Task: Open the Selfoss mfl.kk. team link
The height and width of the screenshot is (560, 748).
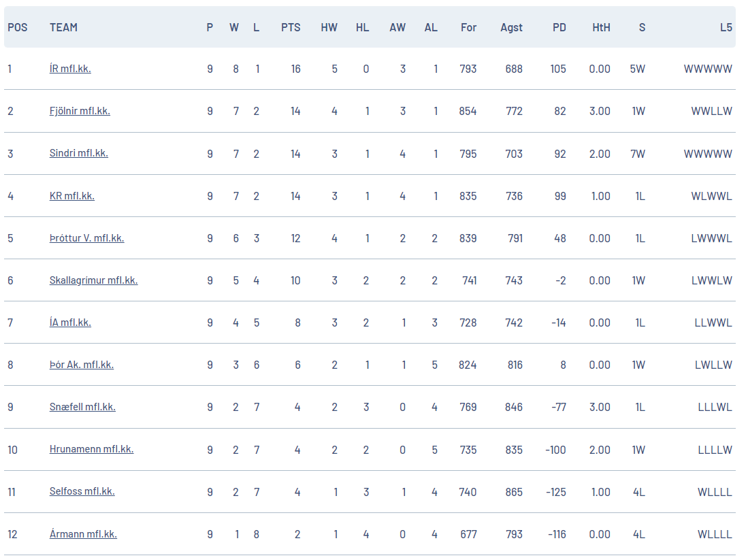Action: 82,491
